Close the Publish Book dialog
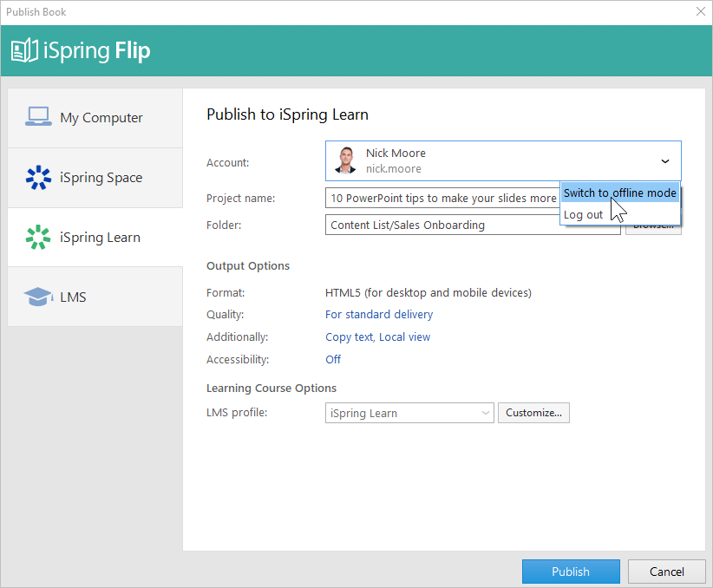 (701, 11)
